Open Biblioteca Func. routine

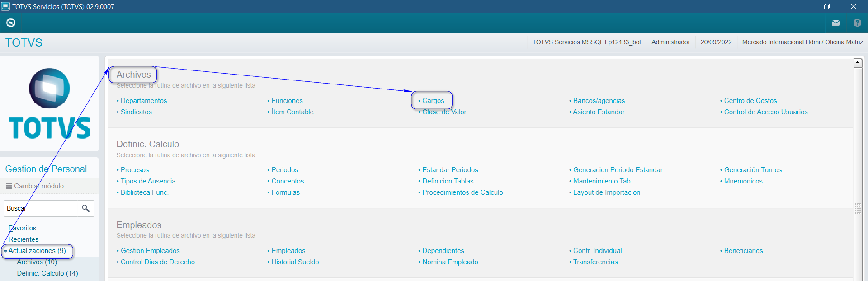pyautogui.click(x=144, y=192)
